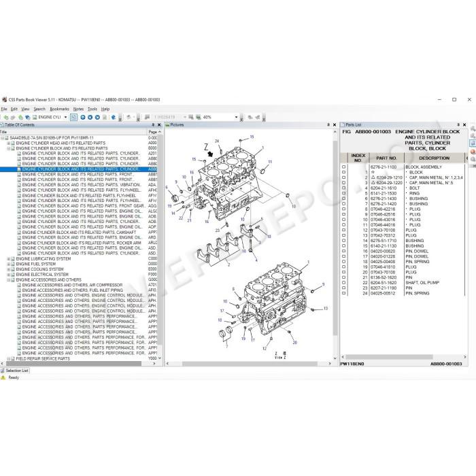This screenshot has width=476, height=476.
Task: Click the Parts List horizontal scrollbar
Action: coord(389,357)
